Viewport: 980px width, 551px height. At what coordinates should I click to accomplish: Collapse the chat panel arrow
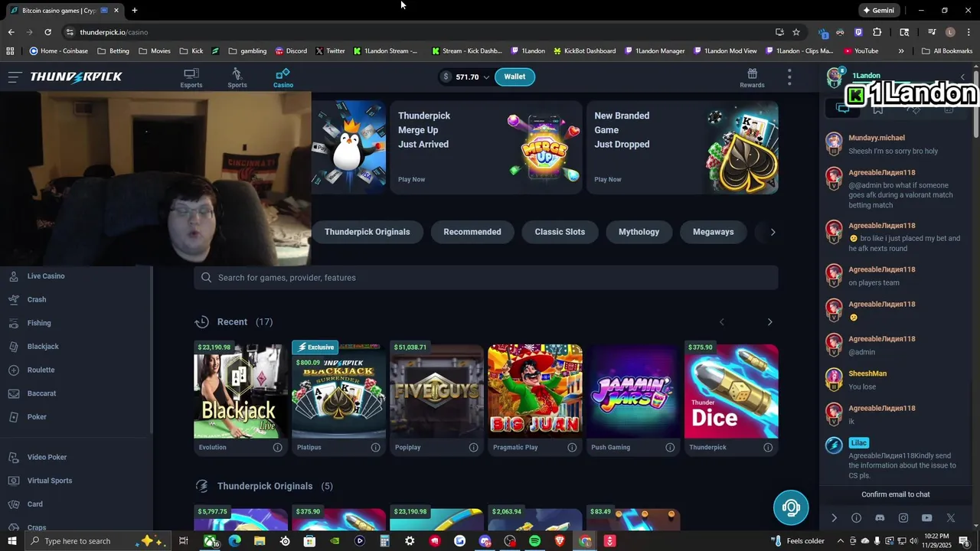(962, 77)
